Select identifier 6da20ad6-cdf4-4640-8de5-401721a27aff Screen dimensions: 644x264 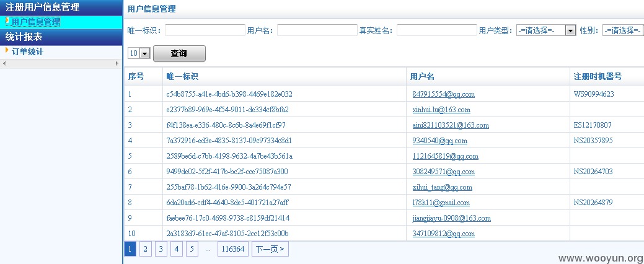[227, 203]
